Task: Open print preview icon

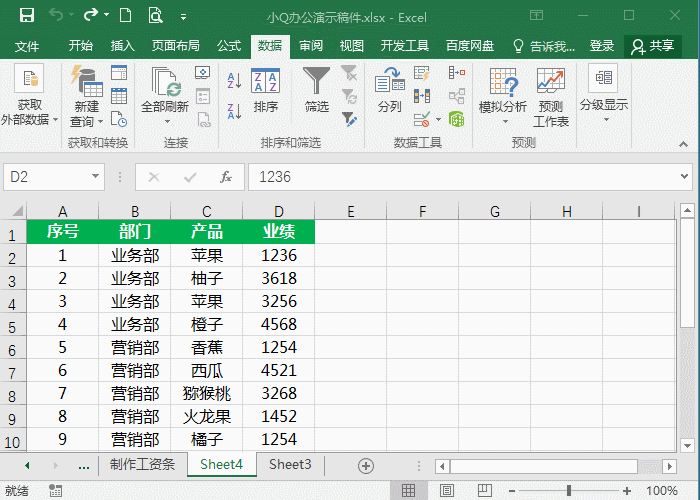Action: point(155,16)
